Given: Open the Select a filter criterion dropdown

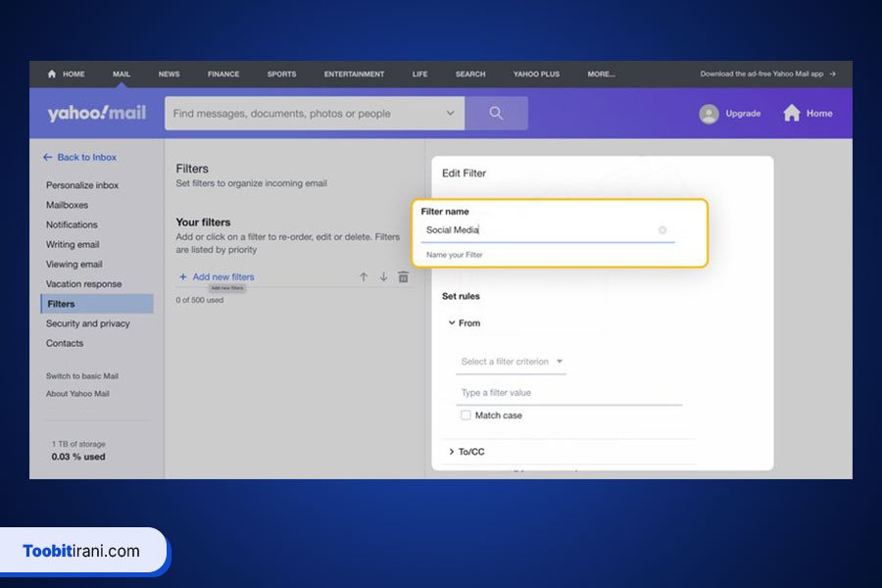Looking at the screenshot, I should tap(511, 362).
